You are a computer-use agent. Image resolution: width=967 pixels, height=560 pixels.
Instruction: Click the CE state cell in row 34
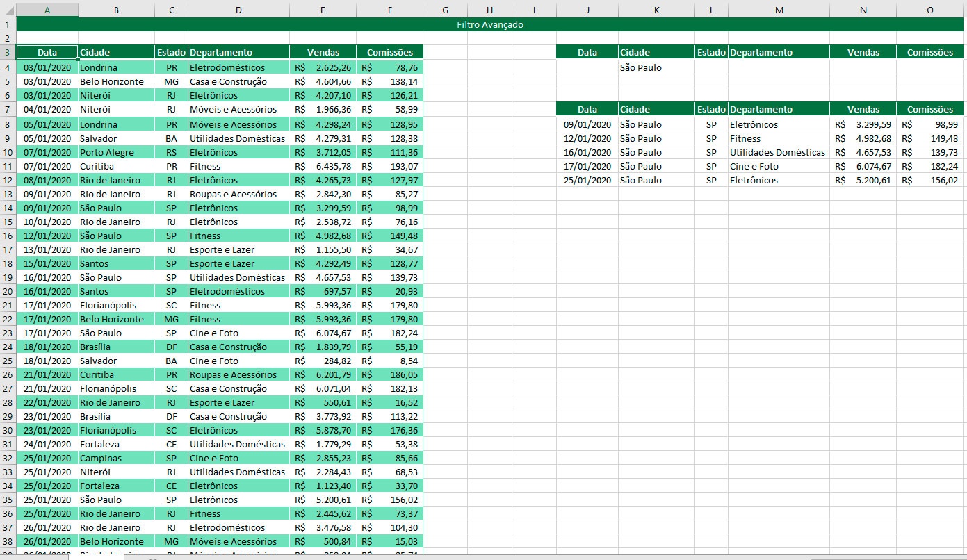click(171, 486)
